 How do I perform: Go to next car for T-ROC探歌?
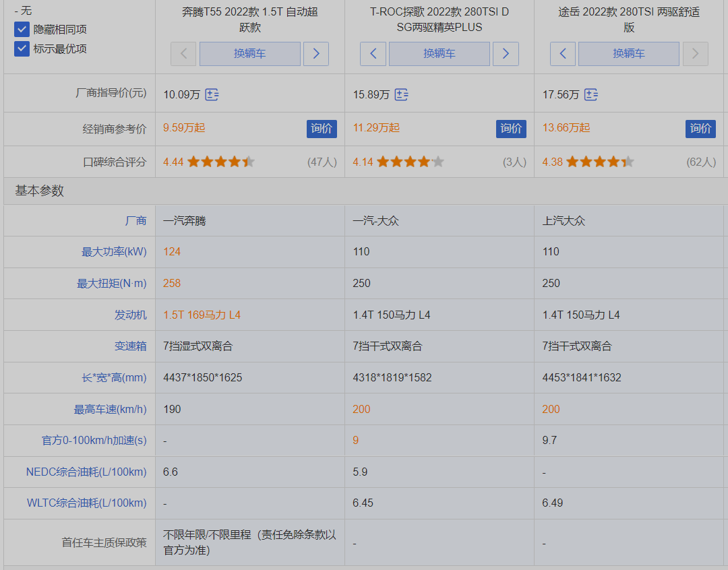point(506,54)
